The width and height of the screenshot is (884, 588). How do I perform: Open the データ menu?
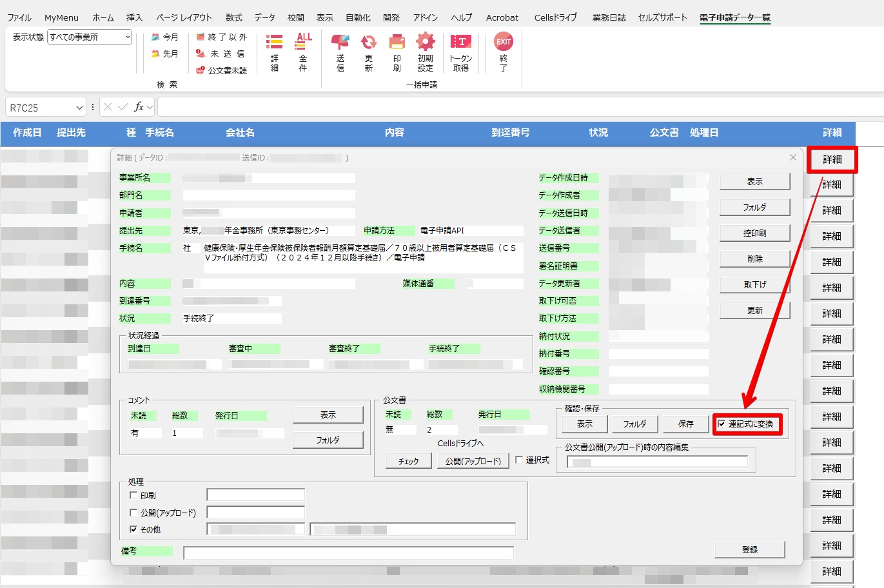[264, 17]
